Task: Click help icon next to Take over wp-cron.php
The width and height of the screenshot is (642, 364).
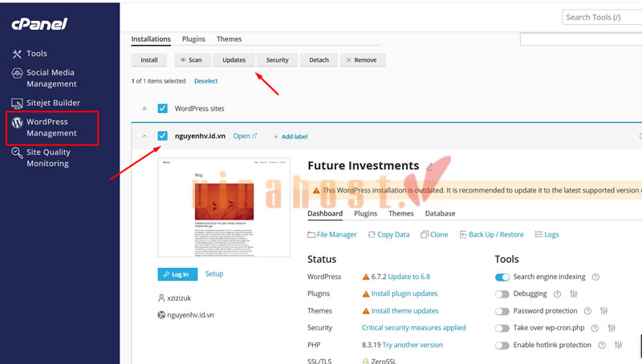Action: [x=595, y=328]
